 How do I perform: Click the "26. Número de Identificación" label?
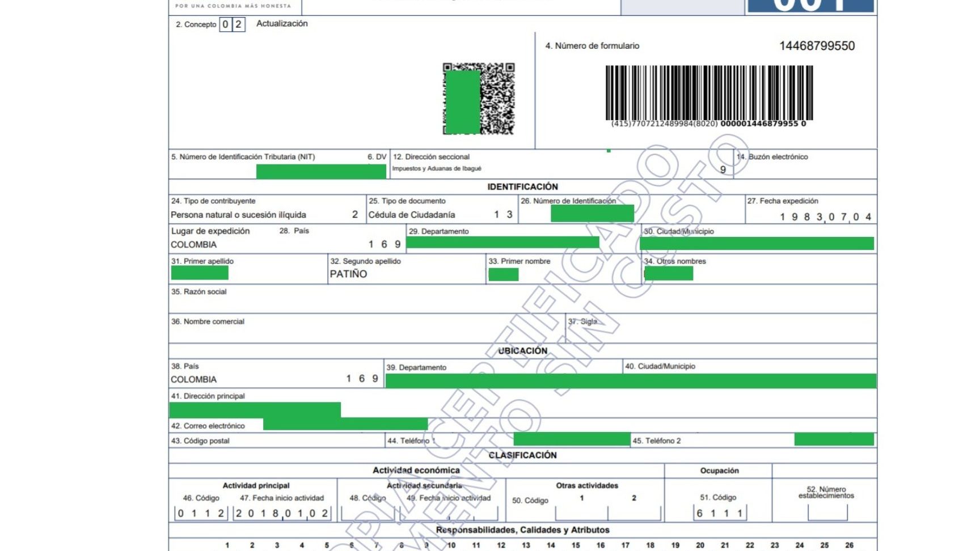[568, 201]
